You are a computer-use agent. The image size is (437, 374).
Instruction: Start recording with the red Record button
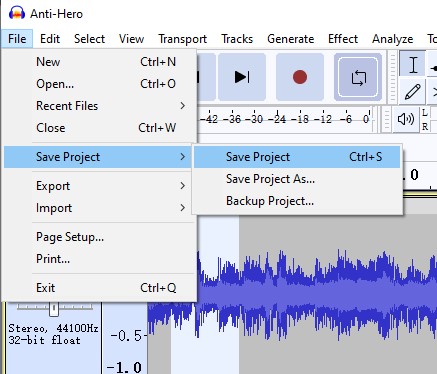click(300, 77)
